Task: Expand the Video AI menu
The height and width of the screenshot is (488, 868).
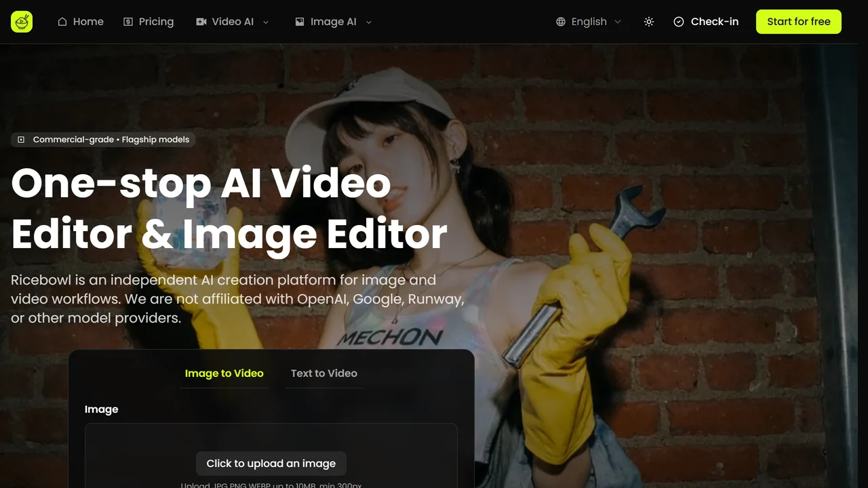Action: click(x=233, y=22)
